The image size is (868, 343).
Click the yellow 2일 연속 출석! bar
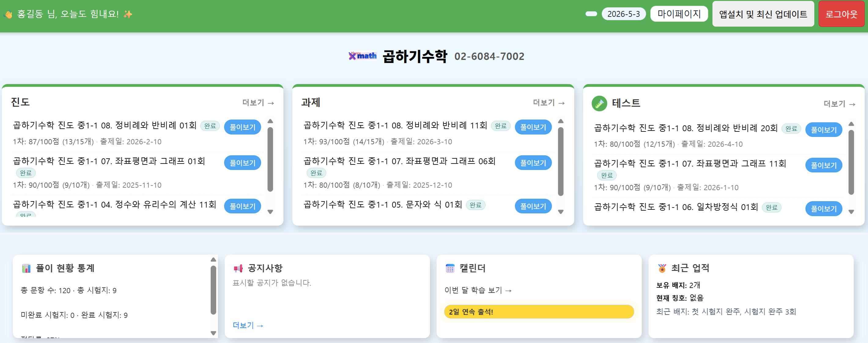[x=539, y=312]
